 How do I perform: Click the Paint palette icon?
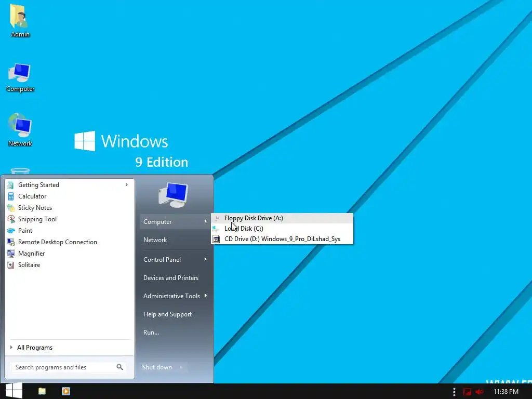(11, 231)
